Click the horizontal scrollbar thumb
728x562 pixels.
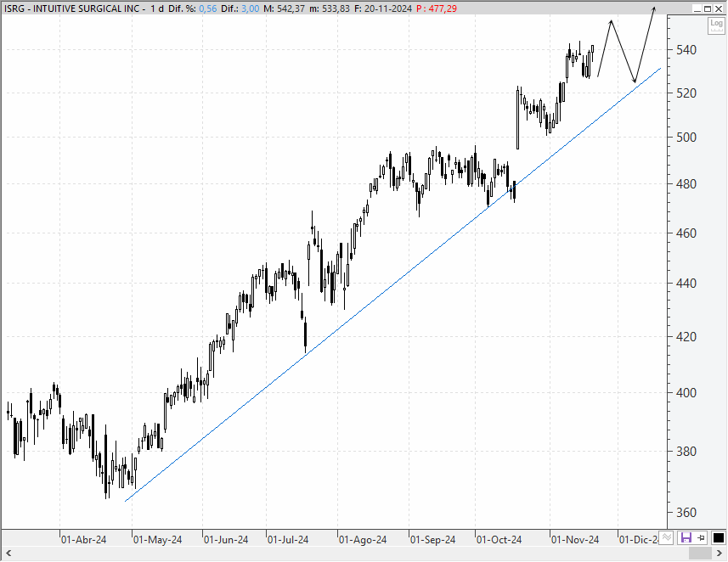(x=700, y=554)
